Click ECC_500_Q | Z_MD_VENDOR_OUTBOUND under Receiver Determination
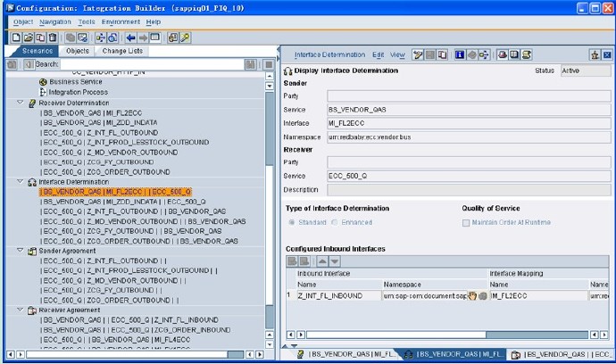The height and width of the screenshot is (364, 616). tap(110, 153)
